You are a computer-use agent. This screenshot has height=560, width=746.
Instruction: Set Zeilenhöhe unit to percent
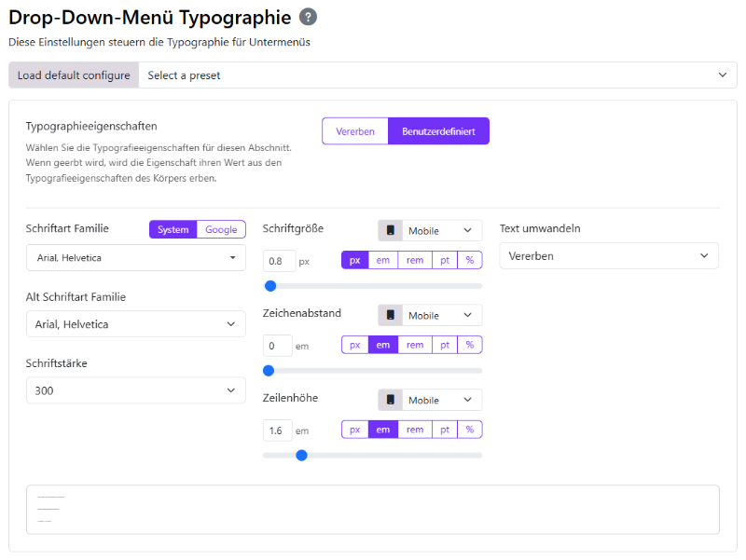click(469, 430)
